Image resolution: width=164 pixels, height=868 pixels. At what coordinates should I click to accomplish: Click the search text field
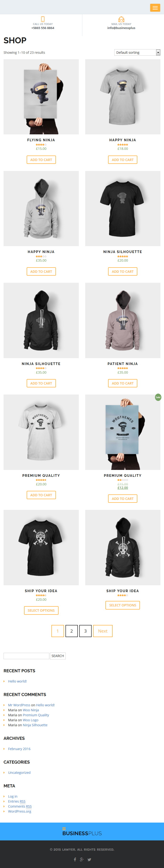(x=26, y=656)
